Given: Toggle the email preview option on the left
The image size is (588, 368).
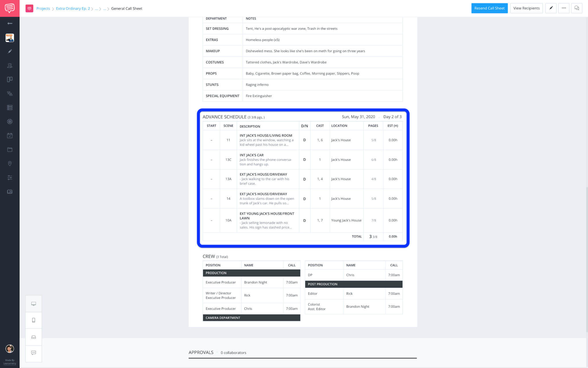Looking at the screenshot, I should 33,337.
